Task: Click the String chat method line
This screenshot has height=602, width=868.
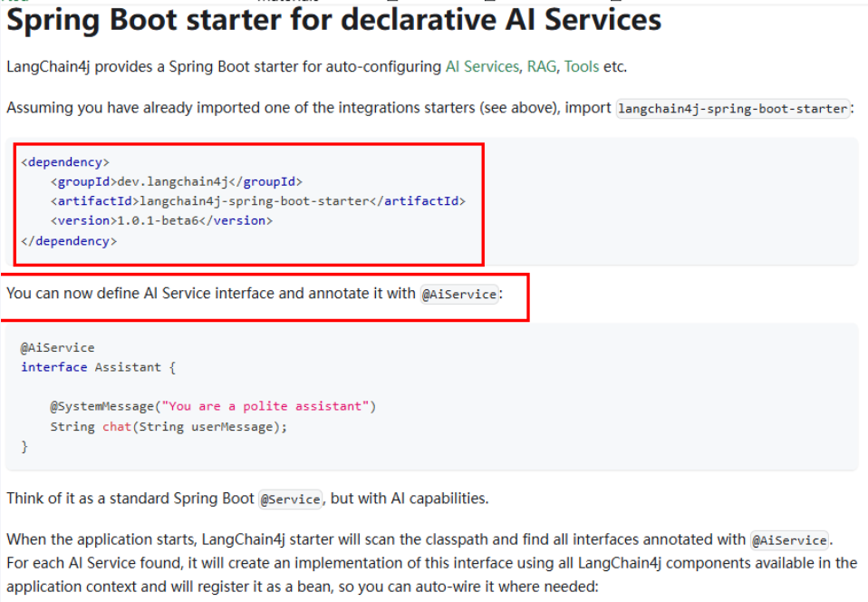Action: click(169, 427)
